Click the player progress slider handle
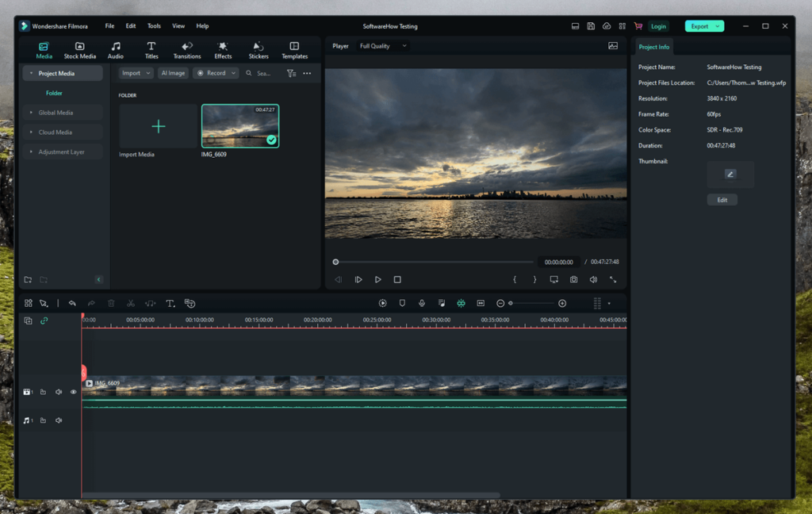The image size is (812, 514). click(x=335, y=263)
